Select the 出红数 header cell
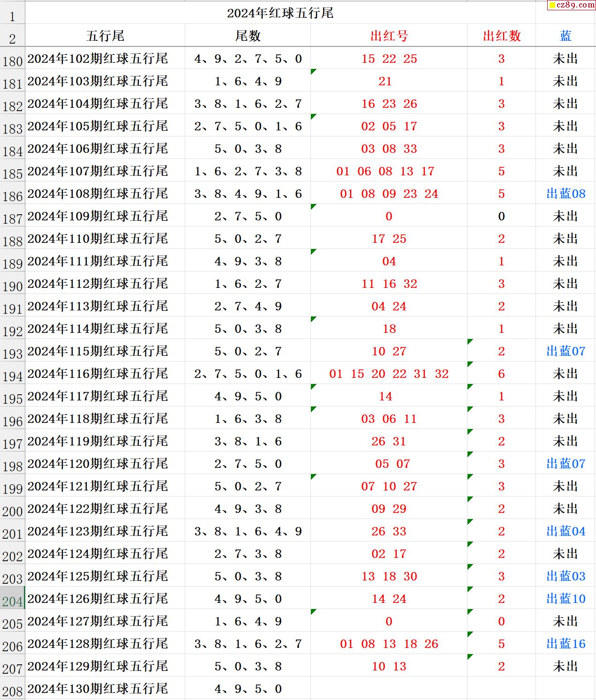Image resolution: width=596 pixels, height=700 pixels. (x=501, y=36)
